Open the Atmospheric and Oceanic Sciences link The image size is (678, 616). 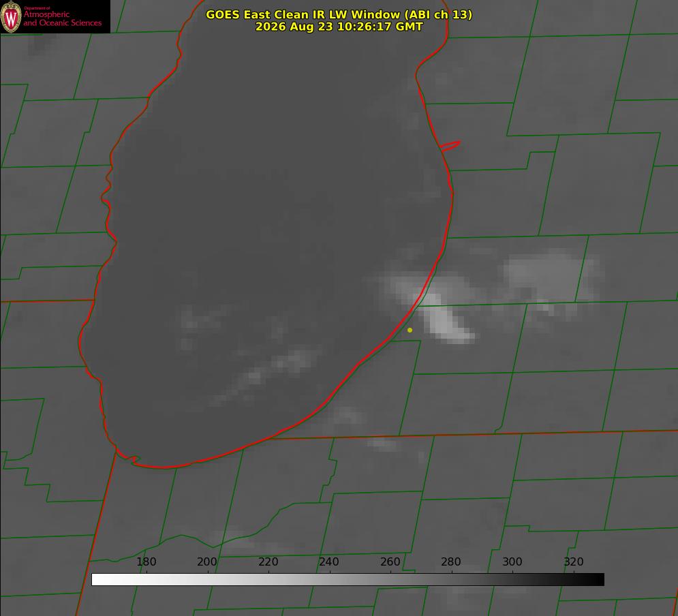(62, 17)
